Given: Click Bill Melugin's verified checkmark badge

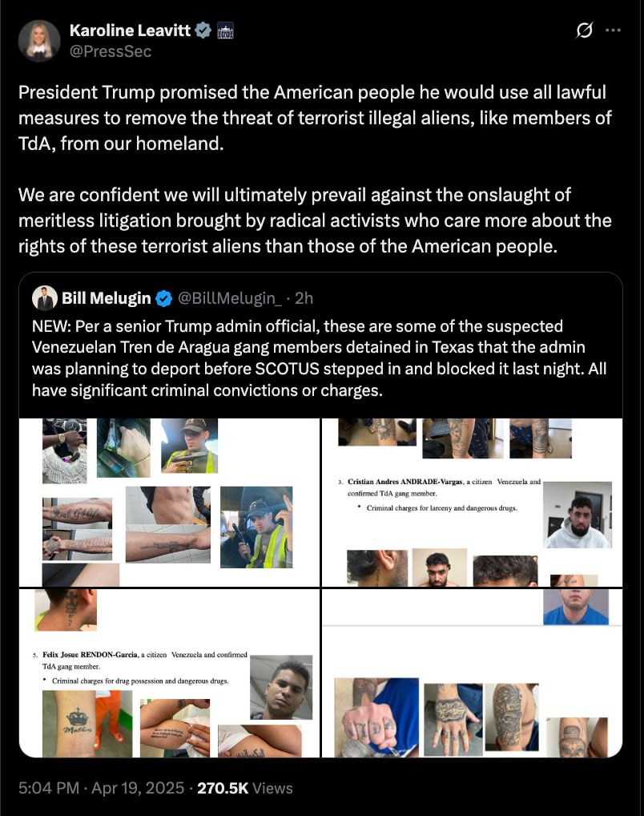Looking at the screenshot, I should 164,298.
